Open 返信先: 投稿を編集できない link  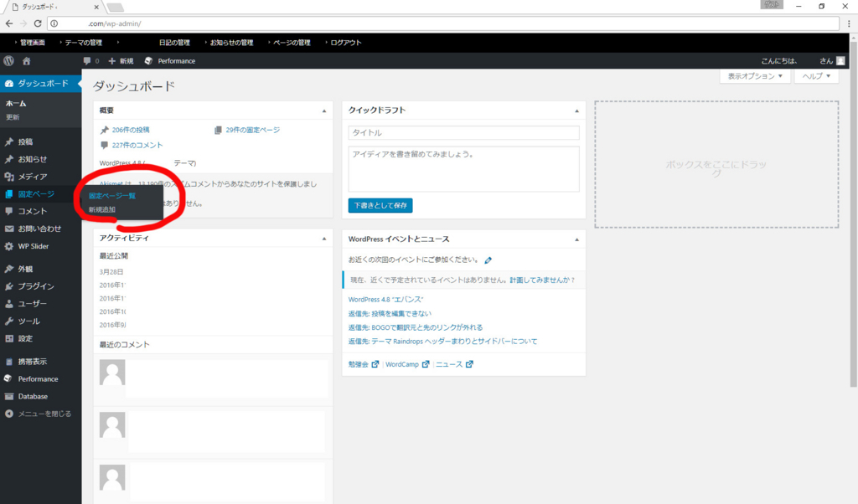(x=390, y=314)
